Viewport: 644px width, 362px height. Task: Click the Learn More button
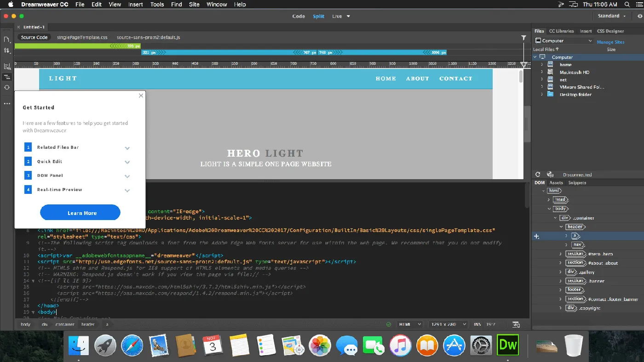tap(80, 212)
